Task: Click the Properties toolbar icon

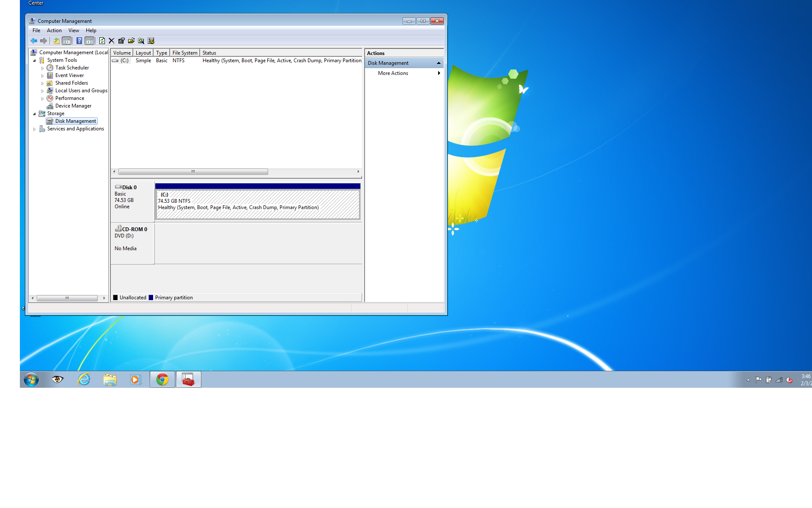Action: tap(121, 41)
